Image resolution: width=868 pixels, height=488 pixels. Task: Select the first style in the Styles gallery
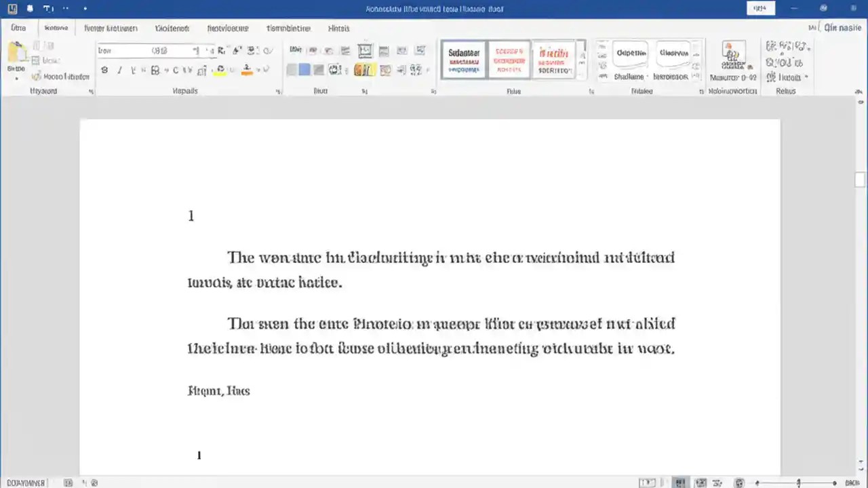point(463,60)
